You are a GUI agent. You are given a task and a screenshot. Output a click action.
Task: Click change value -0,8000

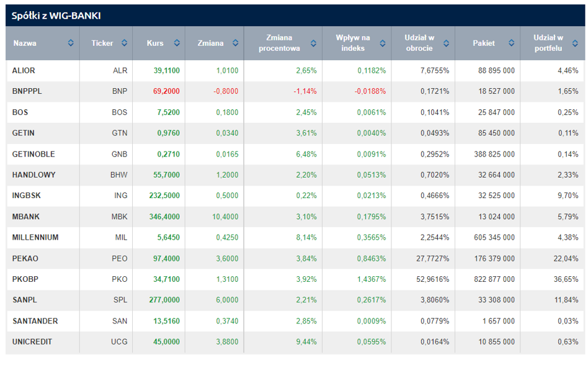(x=226, y=91)
